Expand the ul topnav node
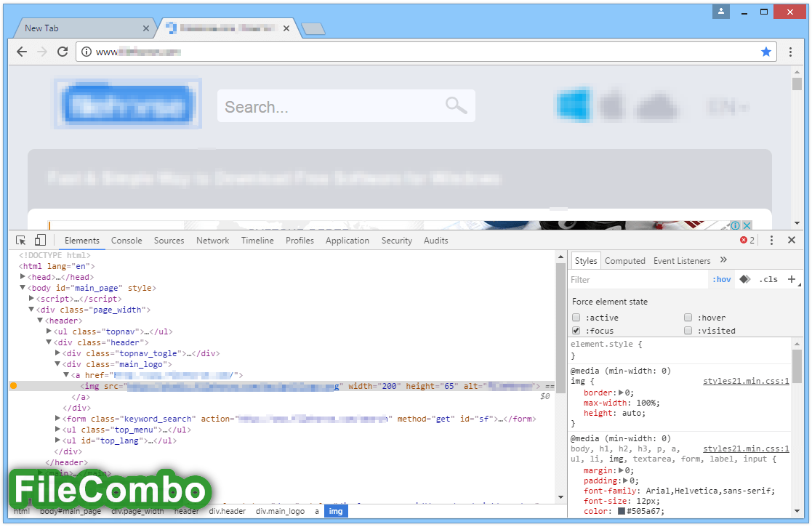Screen dimensions: 812x527 coord(49,331)
